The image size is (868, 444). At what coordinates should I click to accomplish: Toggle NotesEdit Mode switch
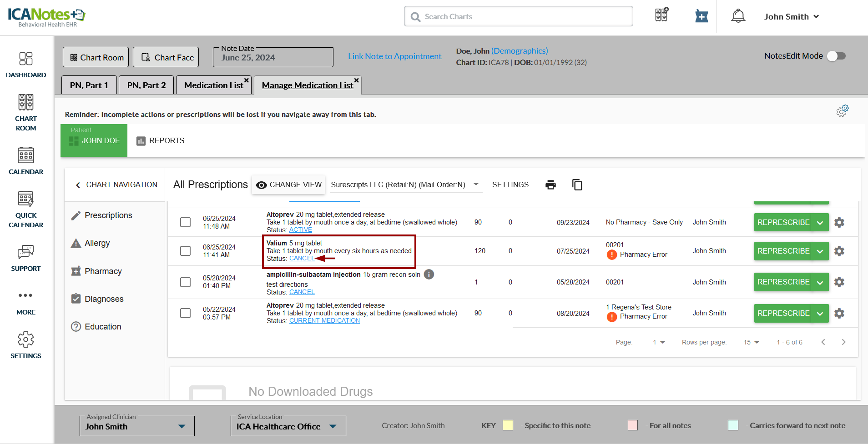pyautogui.click(x=836, y=56)
